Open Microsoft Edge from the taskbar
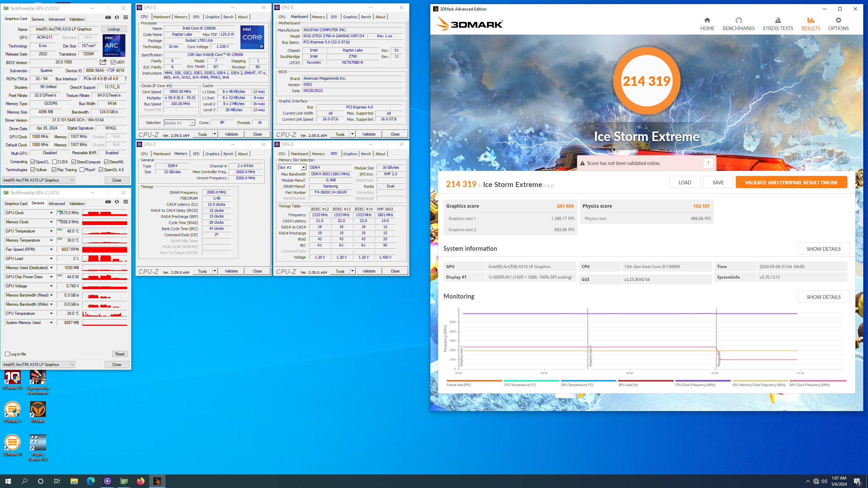 91,481
